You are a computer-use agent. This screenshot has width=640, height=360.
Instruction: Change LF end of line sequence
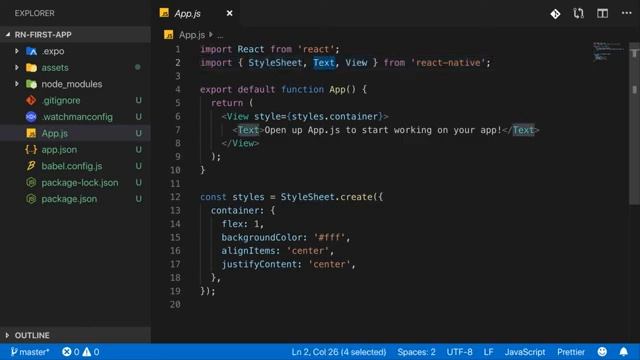tap(488, 352)
